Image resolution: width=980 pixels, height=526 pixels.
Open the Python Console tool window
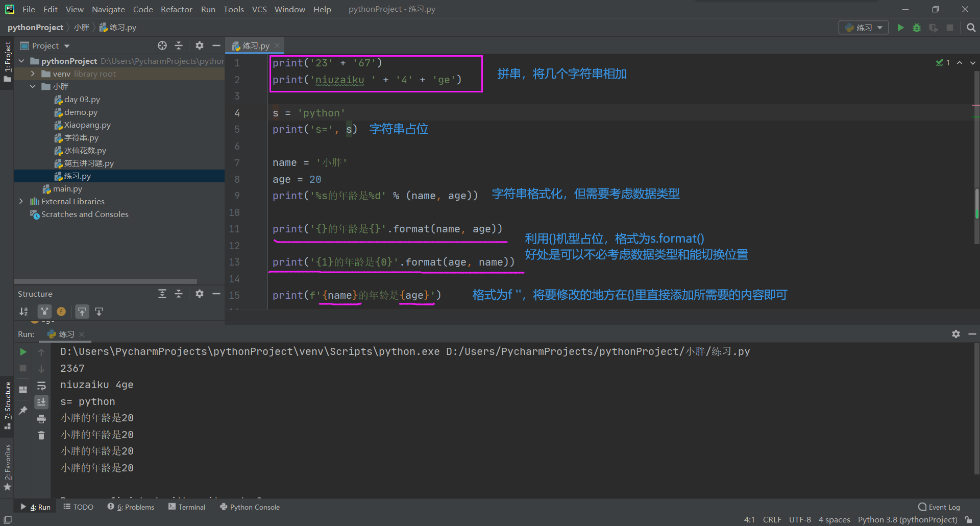[250, 507]
